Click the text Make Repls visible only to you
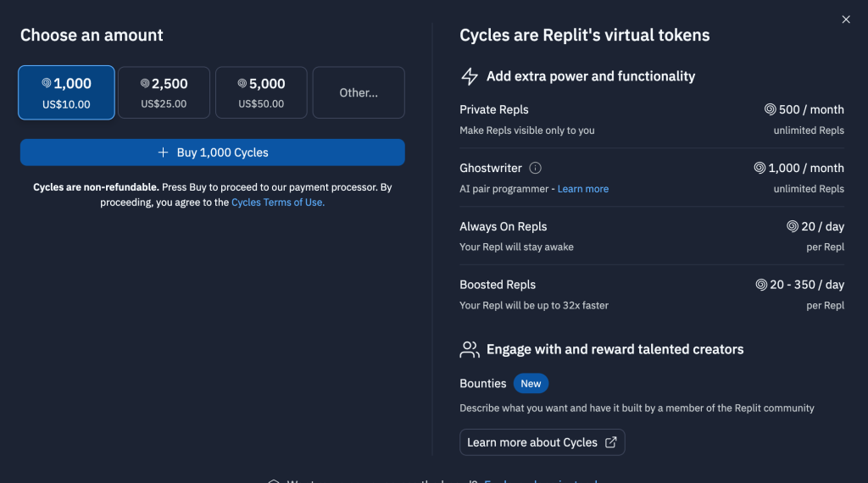 point(527,130)
